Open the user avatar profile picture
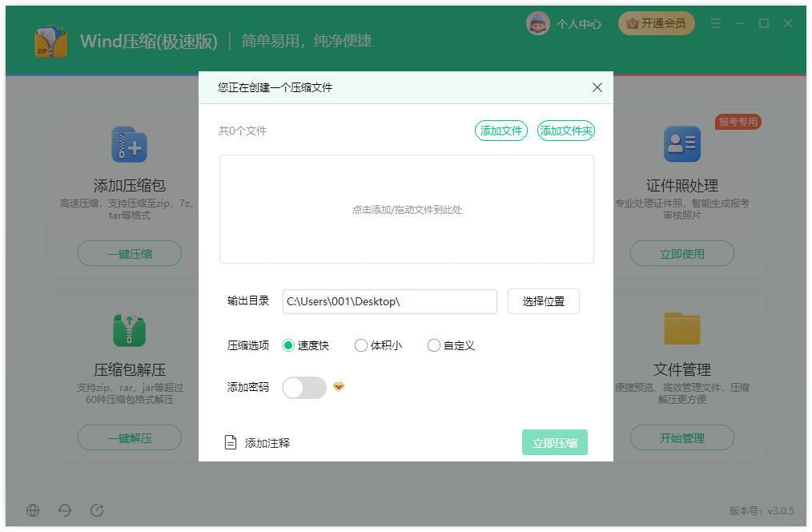The width and height of the screenshot is (812, 532). 538,23
